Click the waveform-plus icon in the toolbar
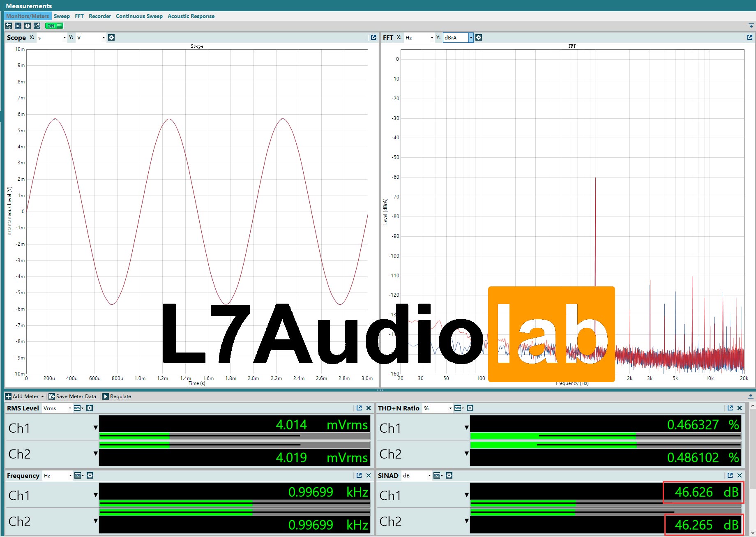 [37, 25]
